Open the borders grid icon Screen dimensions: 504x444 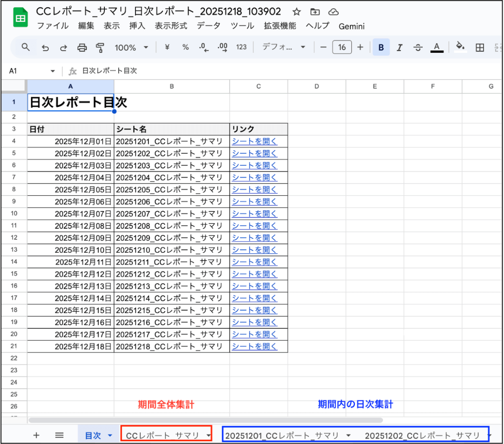click(x=479, y=48)
